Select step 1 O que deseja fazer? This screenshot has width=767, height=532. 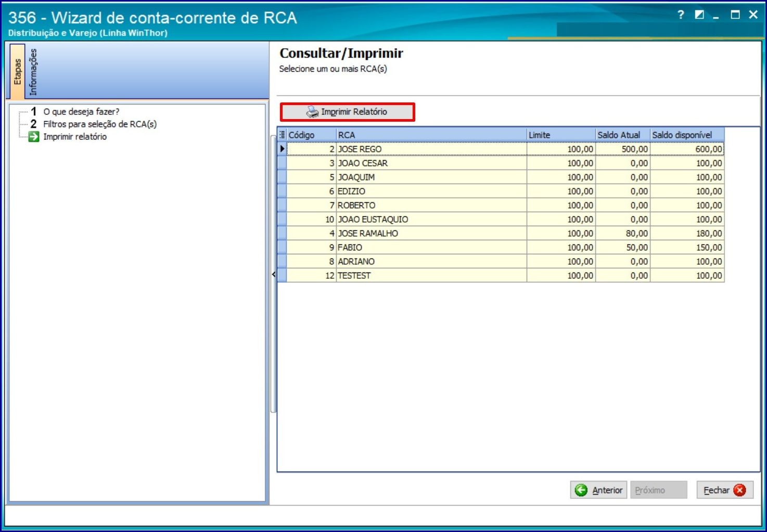pos(81,112)
